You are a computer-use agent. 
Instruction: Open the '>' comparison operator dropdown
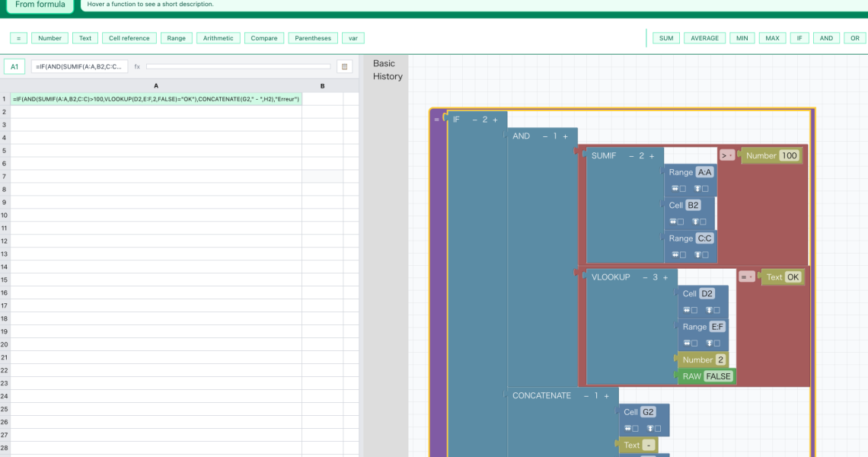coord(727,156)
